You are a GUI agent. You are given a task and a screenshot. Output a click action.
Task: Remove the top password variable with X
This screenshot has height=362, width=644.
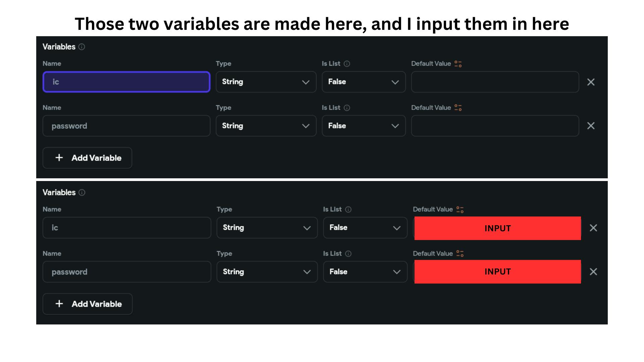(x=591, y=126)
